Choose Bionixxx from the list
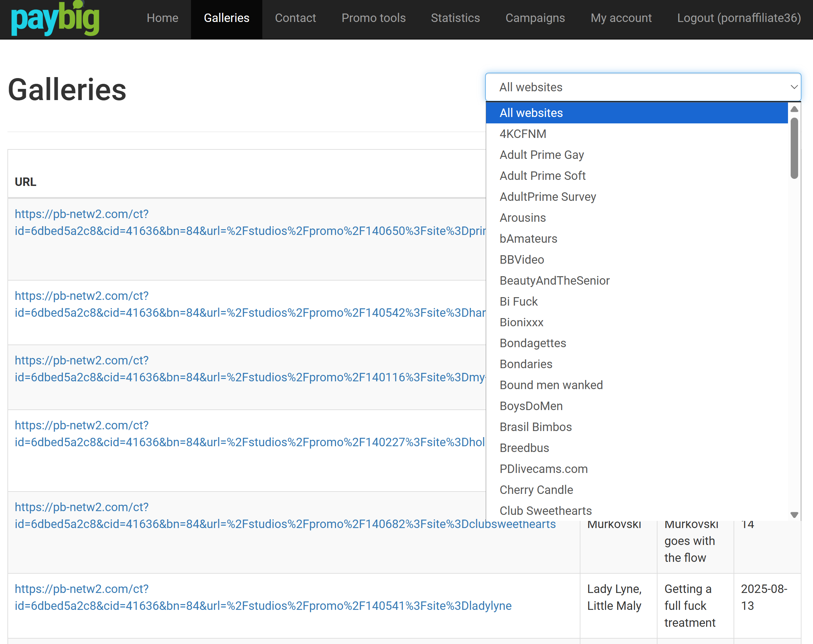 (637, 323)
